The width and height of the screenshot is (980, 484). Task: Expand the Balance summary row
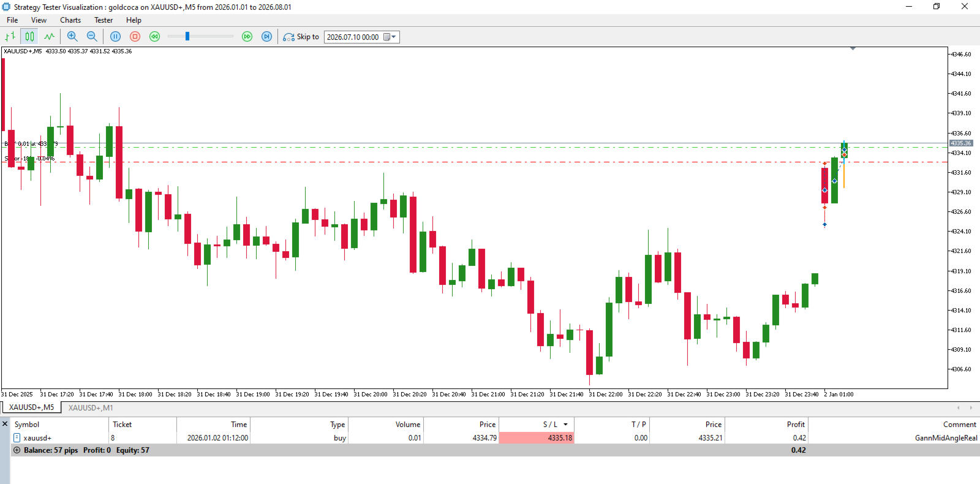[17, 450]
